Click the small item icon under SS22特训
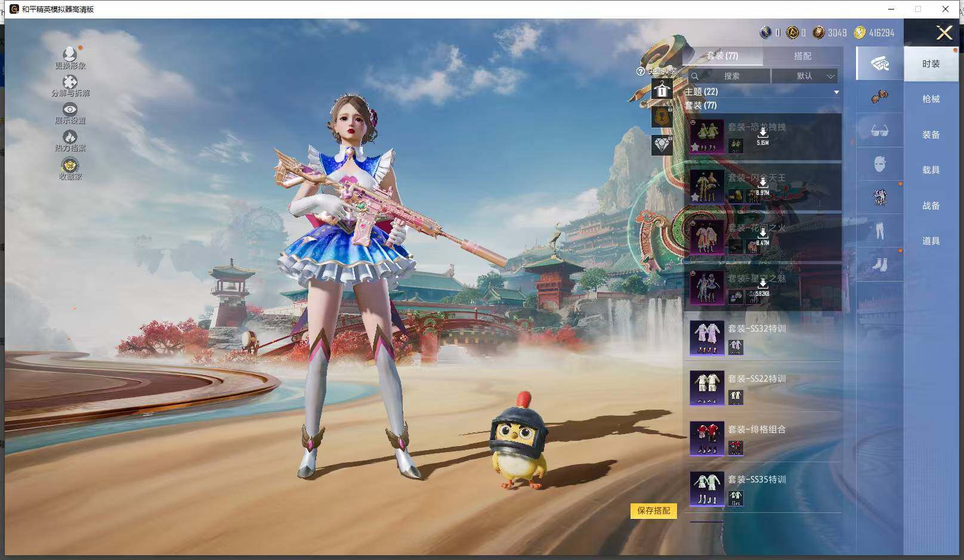The width and height of the screenshot is (964, 560). tap(736, 397)
